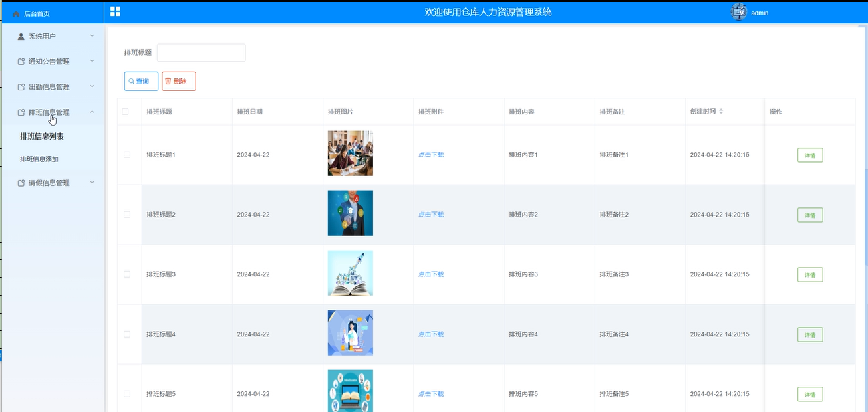
Task: Open the teal thumbnail for 排班标题5
Action: 351,391
